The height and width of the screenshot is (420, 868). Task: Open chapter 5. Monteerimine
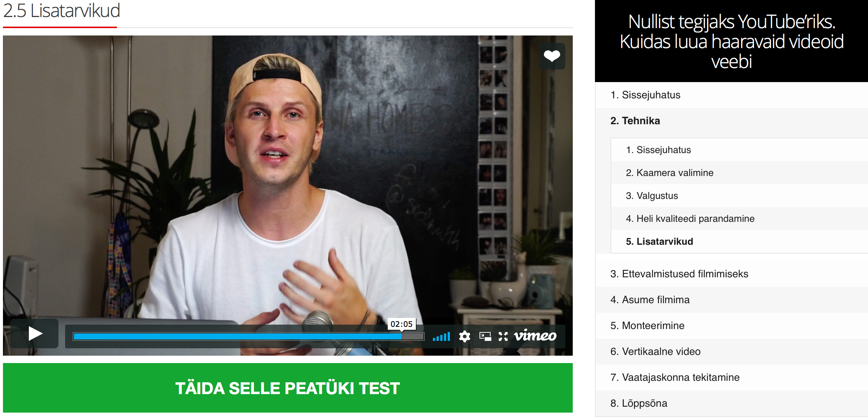point(731,326)
